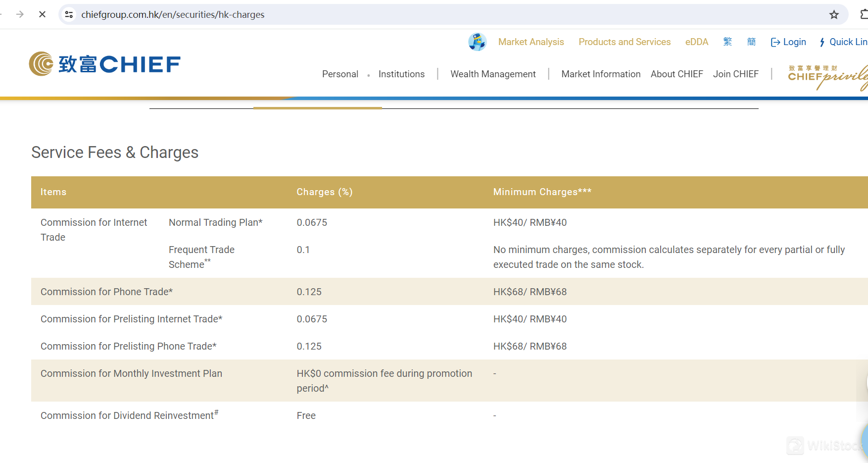Image resolution: width=868 pixels, height=463 pixels.
Task: Click the mascot avatar icon
Action: [x=477, y=42]
